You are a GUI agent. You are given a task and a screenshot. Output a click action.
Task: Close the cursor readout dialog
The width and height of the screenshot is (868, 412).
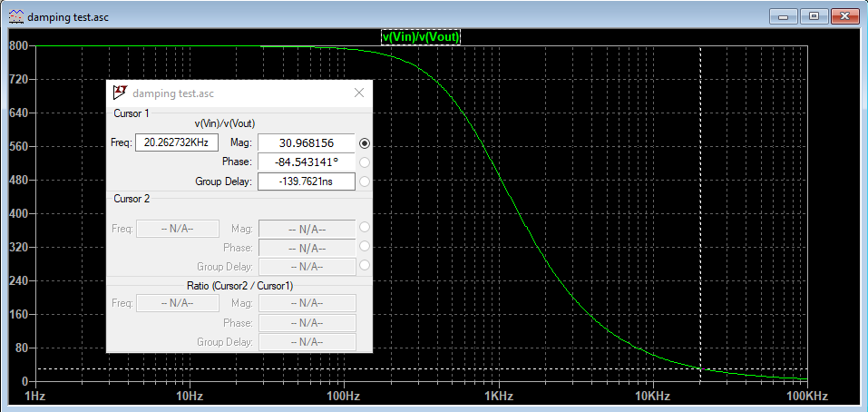coord(359,93)
